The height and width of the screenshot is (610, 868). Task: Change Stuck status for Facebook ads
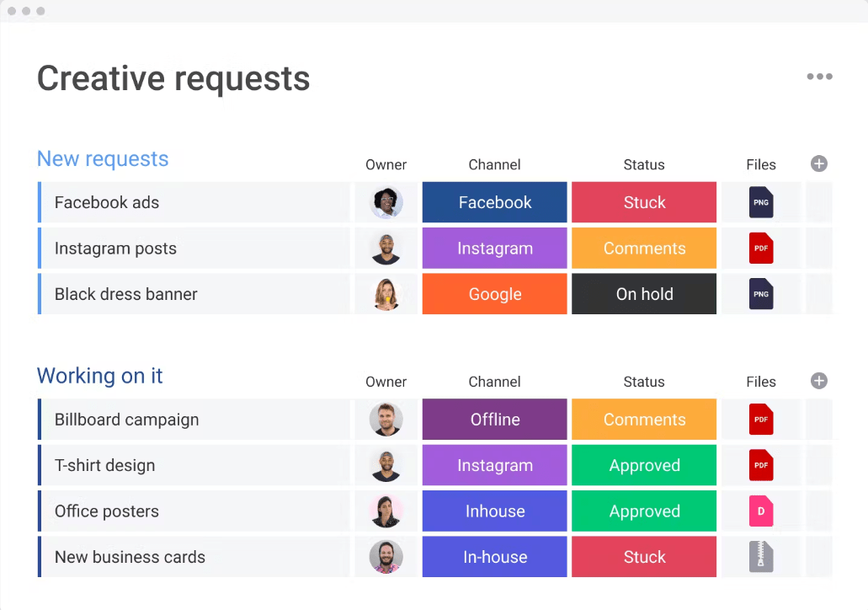644,202
